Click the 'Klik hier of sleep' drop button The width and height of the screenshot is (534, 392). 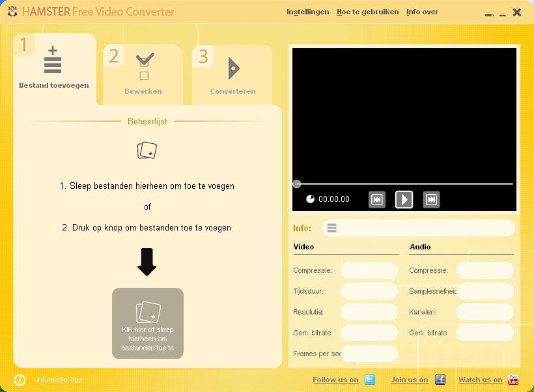pyautogui.click(x=147, y=322)
